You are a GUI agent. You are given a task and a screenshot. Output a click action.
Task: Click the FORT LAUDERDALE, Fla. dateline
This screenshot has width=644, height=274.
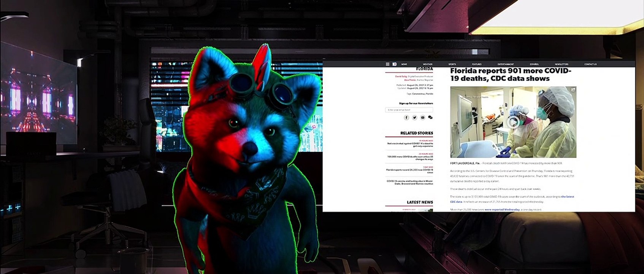click(x=465, y=163)
